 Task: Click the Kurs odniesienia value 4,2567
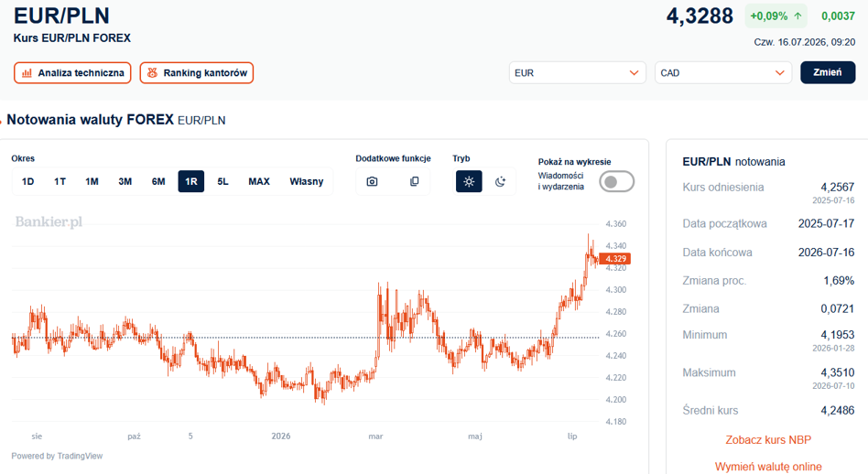pos(838,187)
